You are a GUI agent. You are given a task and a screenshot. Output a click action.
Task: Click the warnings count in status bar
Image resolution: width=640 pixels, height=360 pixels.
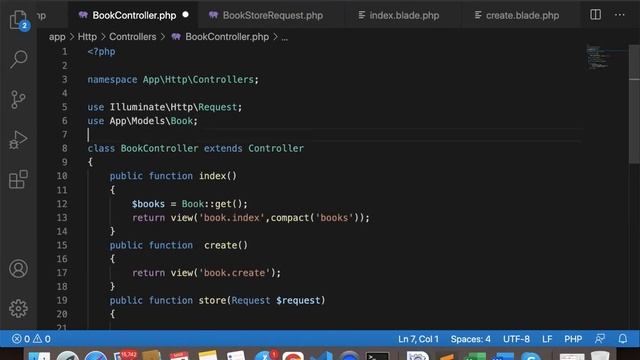point(42,339)
